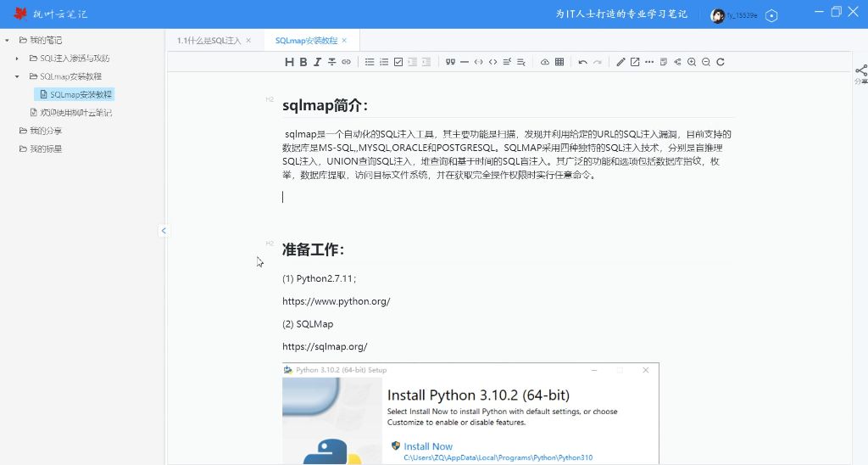Viewport: 868px width, 465px height.
Task: Collapse the SQLmap安装教程 folder arrow
Action: point(17,76)
